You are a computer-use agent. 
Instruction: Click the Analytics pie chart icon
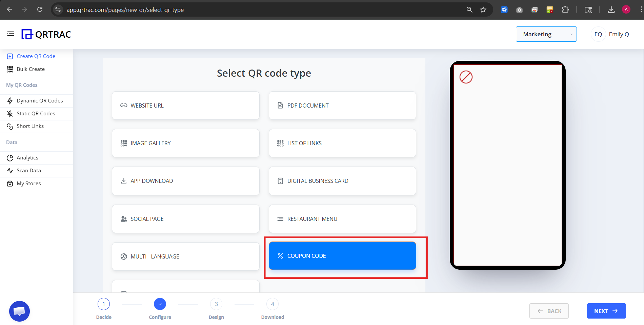pos(10,157)
